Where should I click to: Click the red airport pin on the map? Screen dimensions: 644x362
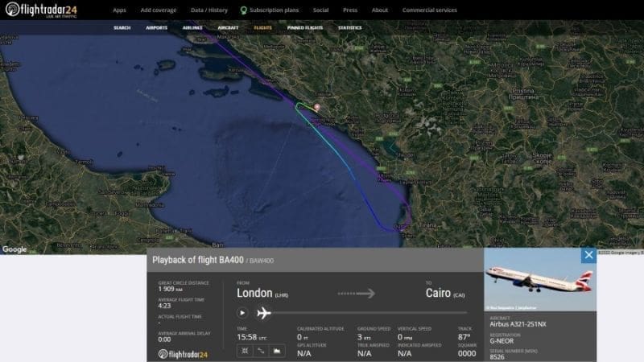pyautogui.click(x=317, y=108)
